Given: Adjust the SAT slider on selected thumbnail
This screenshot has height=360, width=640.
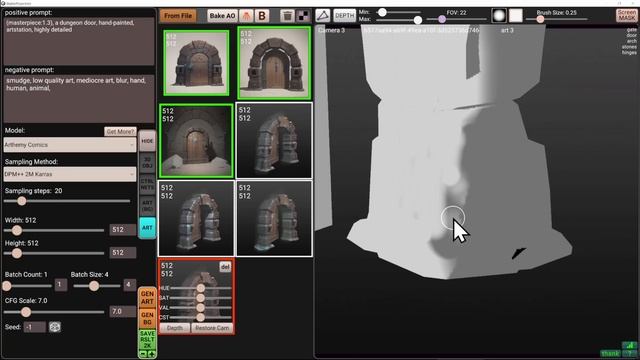Looking at the screenshot, I should [x=200, y=298].
